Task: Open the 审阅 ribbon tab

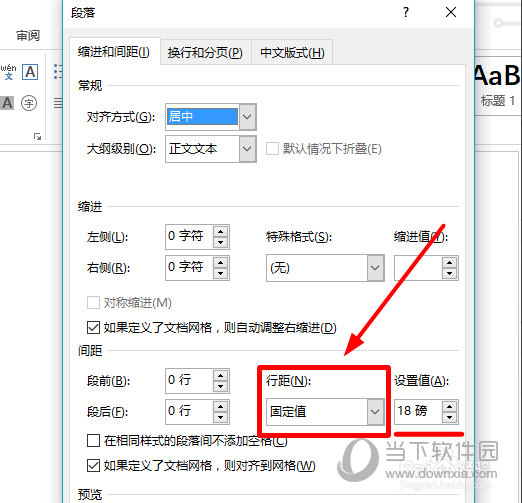Action: click(28, 35)
